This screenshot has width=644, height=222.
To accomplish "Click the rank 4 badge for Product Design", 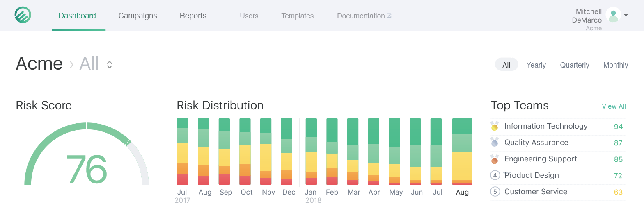I will pyautogui.click(x=495, y=175).
